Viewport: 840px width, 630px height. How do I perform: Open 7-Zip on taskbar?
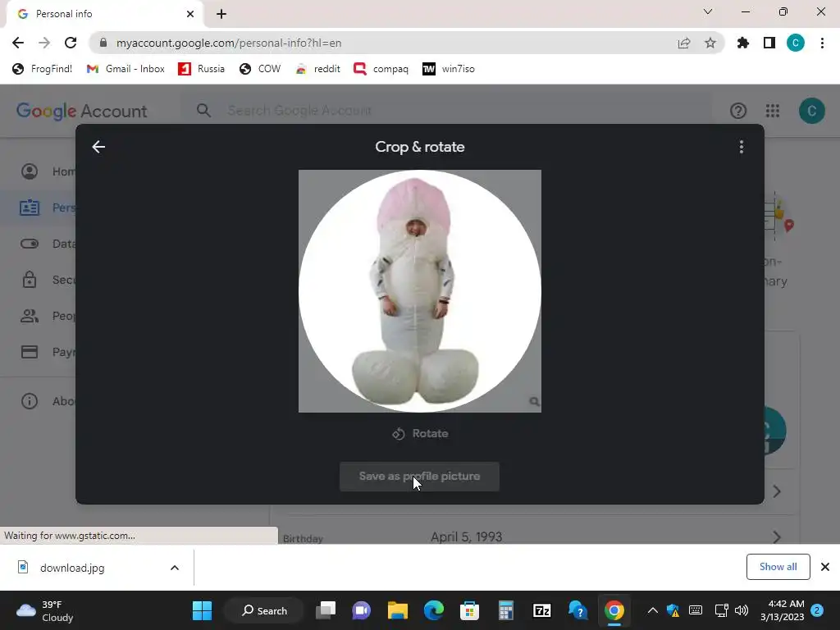pos(542,610)
